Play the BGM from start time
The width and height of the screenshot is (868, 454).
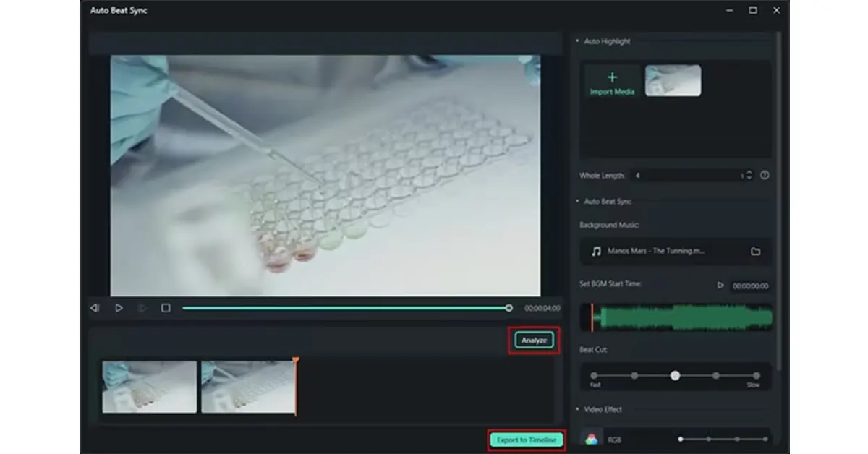[x=720, y=286]
